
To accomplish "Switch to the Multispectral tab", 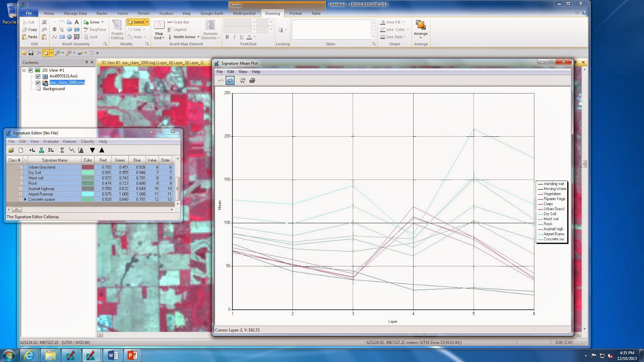I will click(244, 13).
